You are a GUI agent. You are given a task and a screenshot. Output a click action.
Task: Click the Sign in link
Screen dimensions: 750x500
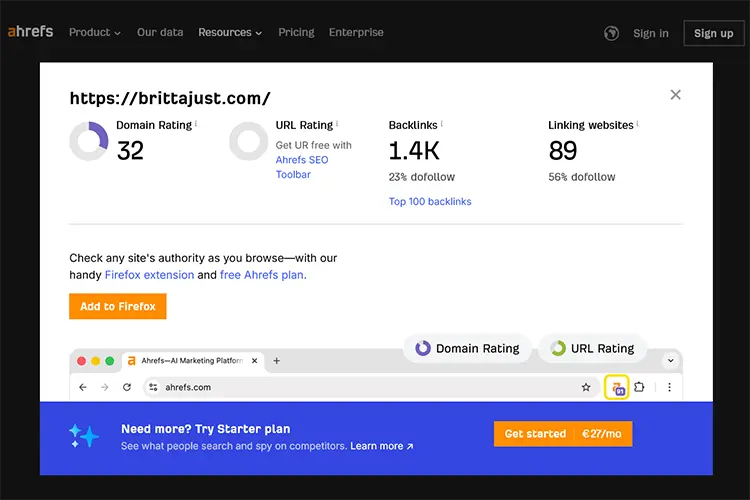pos(651,33)
